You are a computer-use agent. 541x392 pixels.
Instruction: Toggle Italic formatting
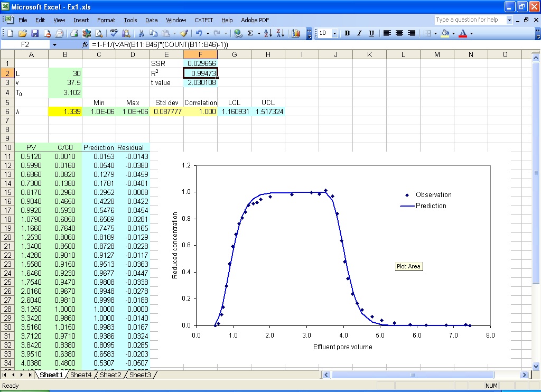click(359, 33)
